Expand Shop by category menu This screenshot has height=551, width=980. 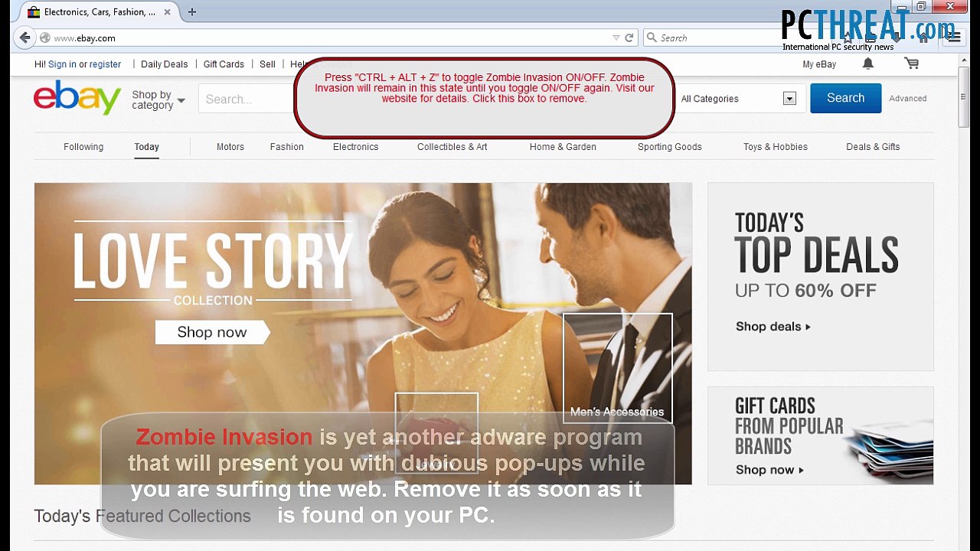(158, 99)
